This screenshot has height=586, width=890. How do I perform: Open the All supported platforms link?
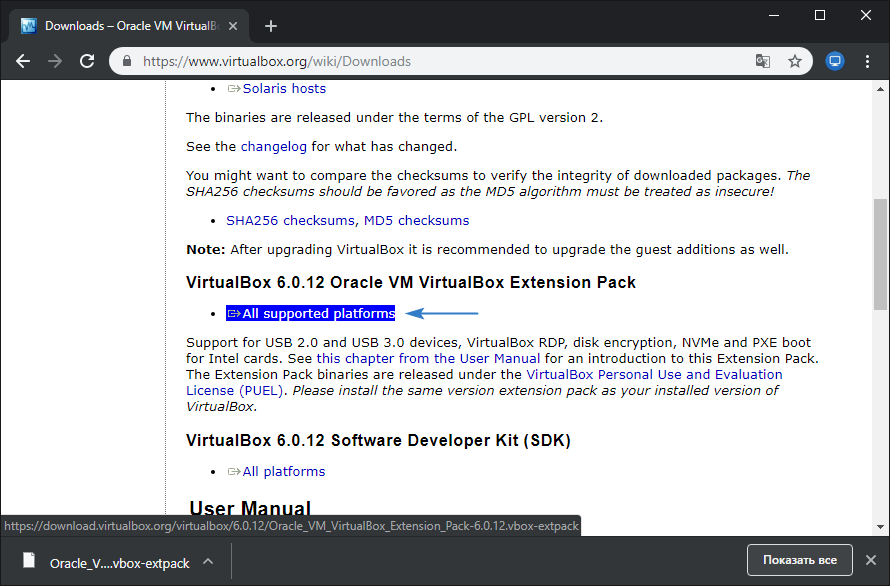click(318, 313)
